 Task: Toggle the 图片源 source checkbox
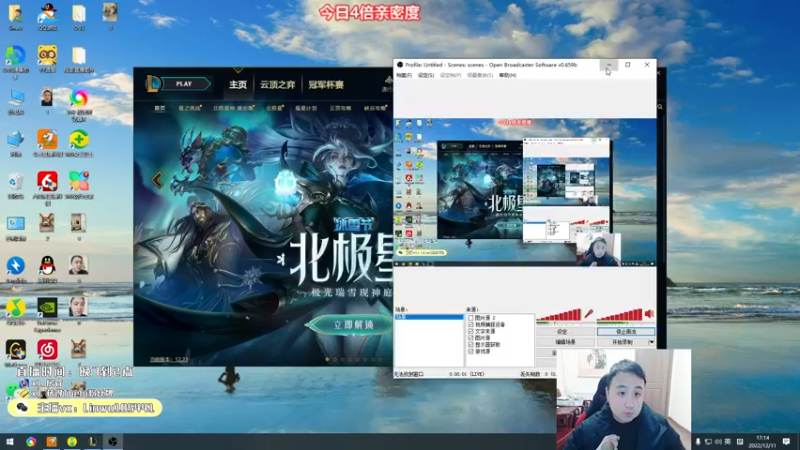click(x=470, y=338)
